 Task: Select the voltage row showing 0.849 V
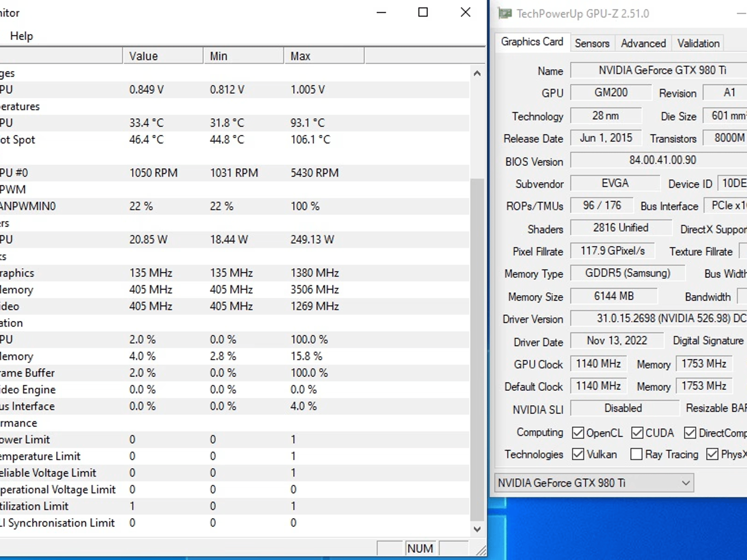pyautogui.click(x=235, y=90)
